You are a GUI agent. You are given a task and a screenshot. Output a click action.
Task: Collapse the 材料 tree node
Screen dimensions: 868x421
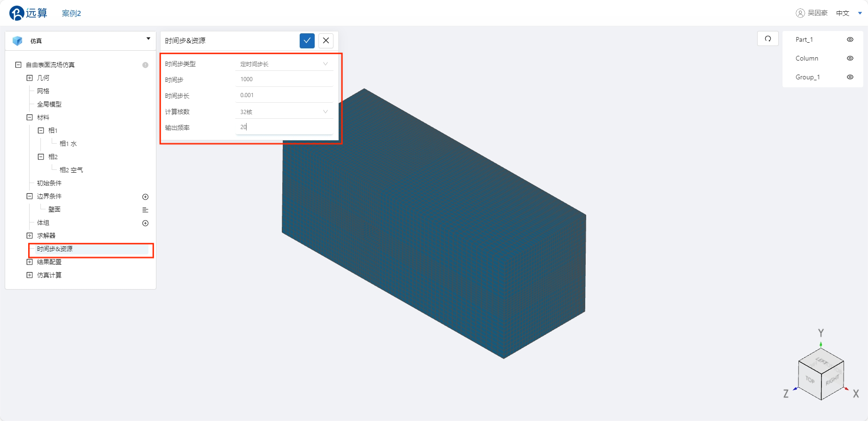30,117
